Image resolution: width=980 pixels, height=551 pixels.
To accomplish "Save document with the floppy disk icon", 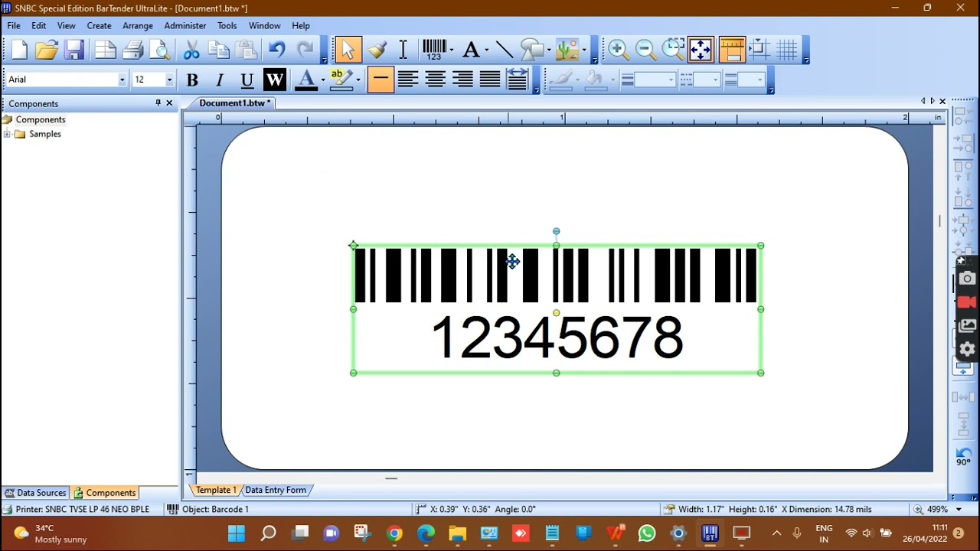I will [74, 51].
